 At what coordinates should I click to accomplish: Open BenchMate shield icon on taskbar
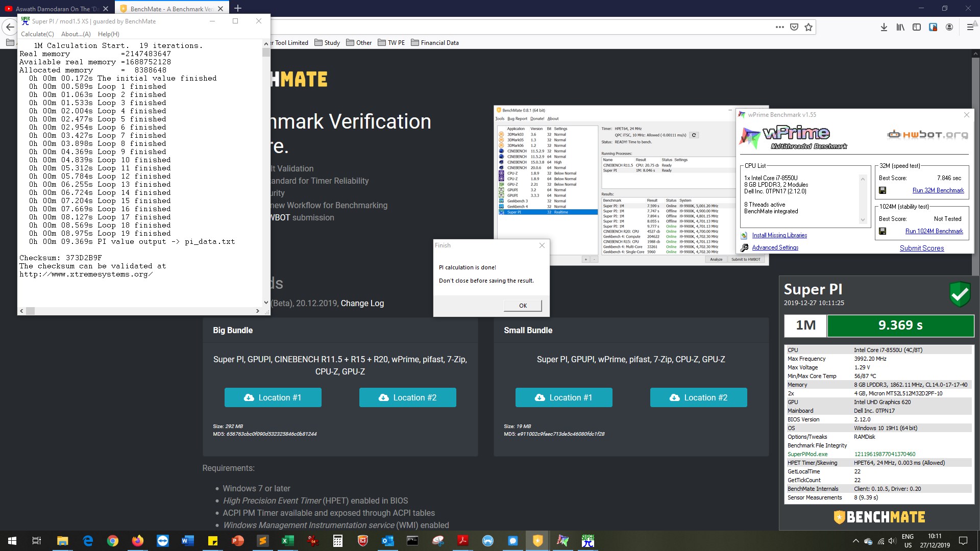[538, 541]
